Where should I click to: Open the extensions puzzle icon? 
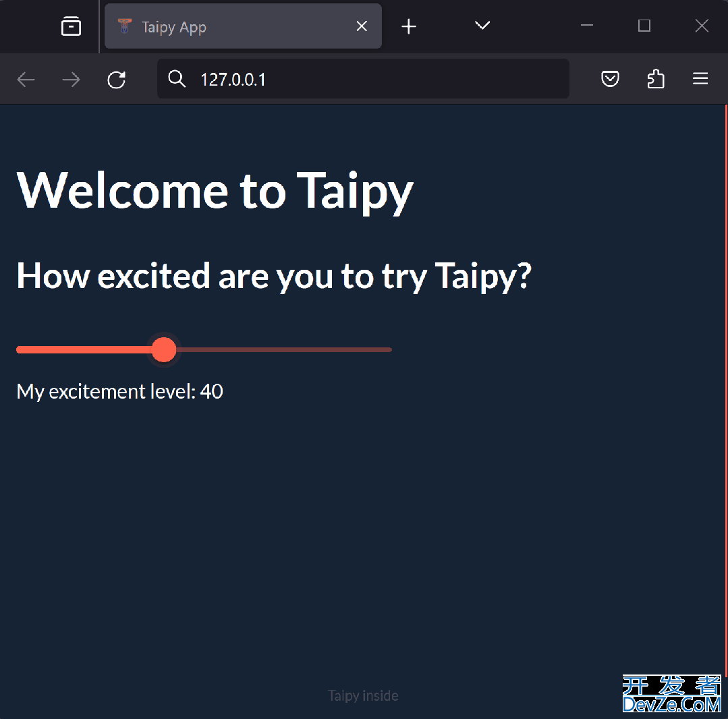[656, 79]
